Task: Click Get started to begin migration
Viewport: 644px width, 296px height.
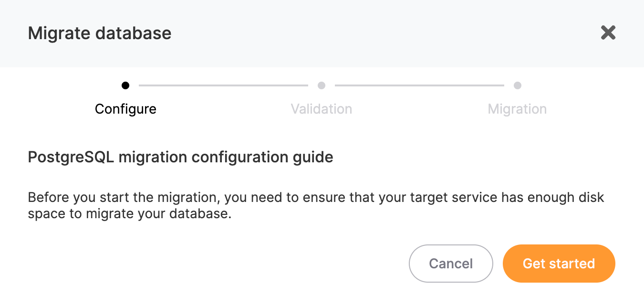Action: tap(559, 263)
